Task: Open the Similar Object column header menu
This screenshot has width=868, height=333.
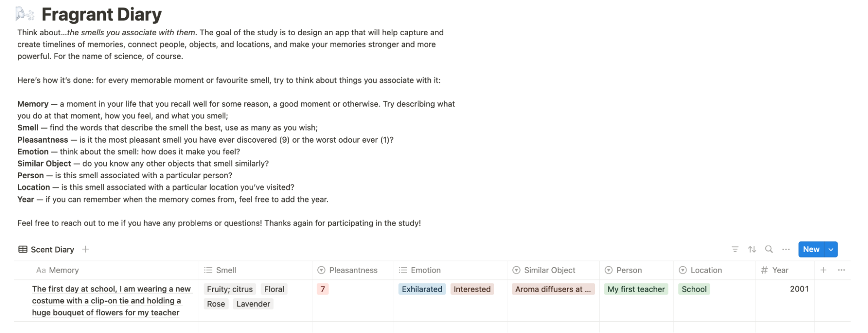Action: pyautogui.click(x=549, y=270)
